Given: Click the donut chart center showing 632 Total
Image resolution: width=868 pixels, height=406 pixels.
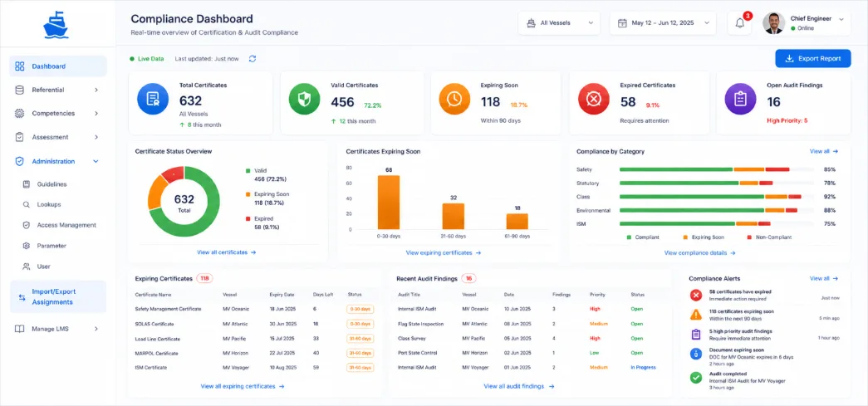Looking at the screenshot, I should click(x=184, y=202).
